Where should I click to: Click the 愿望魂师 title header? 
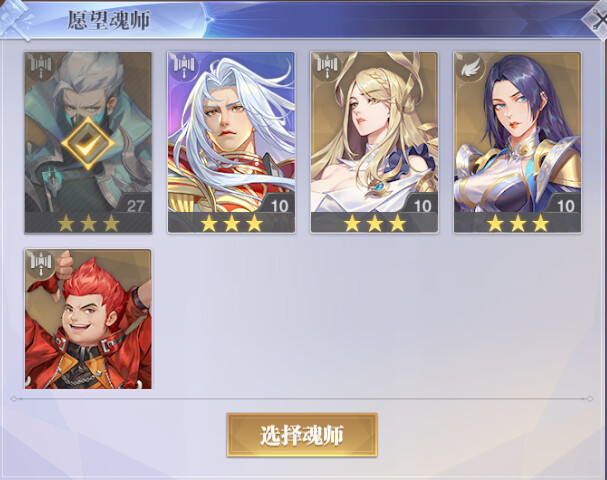point(109,20)
